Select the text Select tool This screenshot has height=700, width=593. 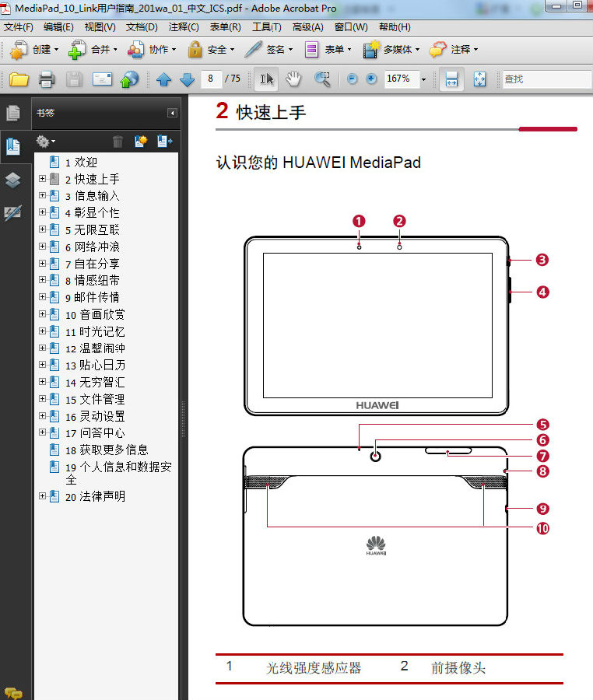click(x=266, y=79)
